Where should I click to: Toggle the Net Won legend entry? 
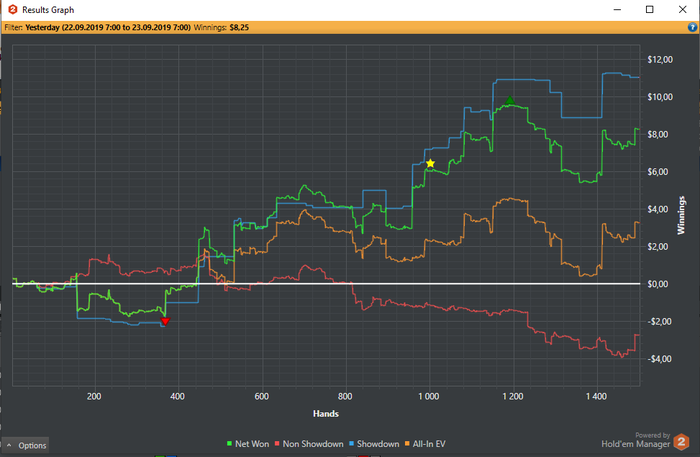point(248,444)
